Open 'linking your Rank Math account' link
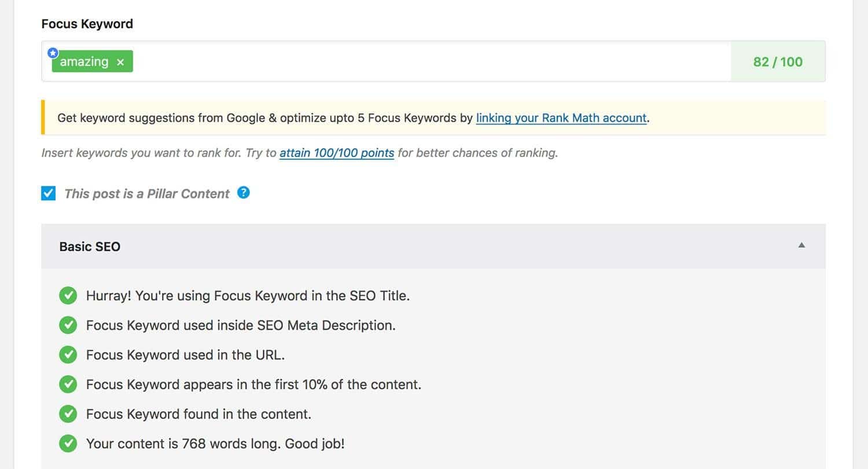Viewport: 868px width, 469px height. (x=561, y=118)
